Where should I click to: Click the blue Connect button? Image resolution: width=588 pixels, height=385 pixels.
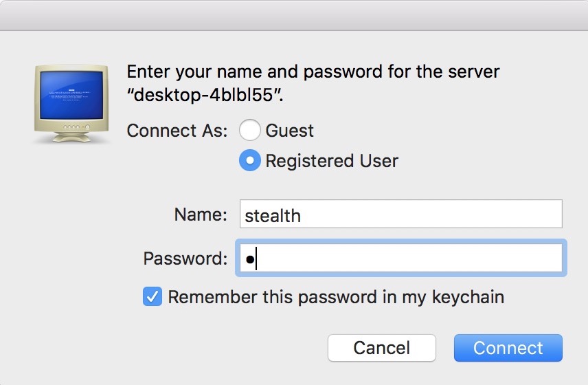tap(508, 348)
